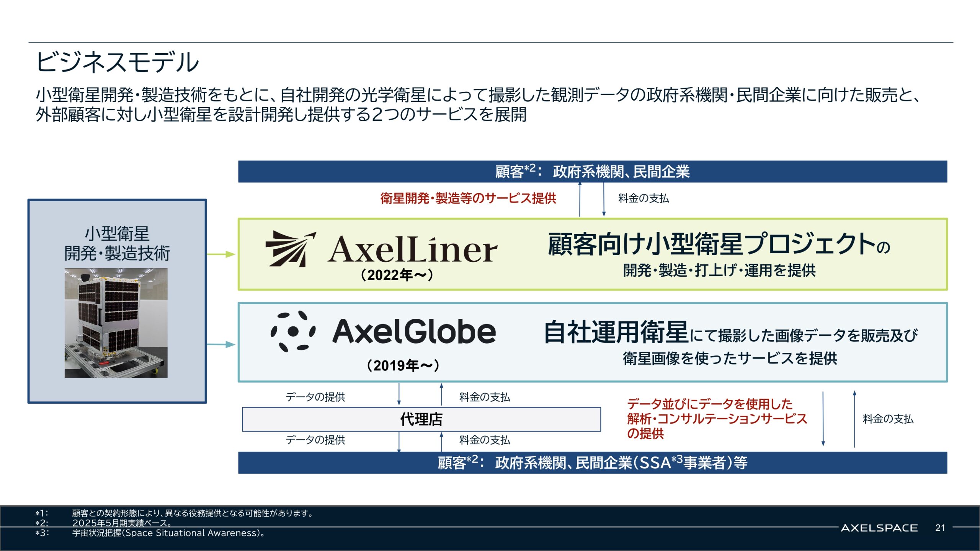The height and width of the screenshot is (551, 980).
Task: Click the AxelGlobe wordmark text
Action: (x=414, y=331)
